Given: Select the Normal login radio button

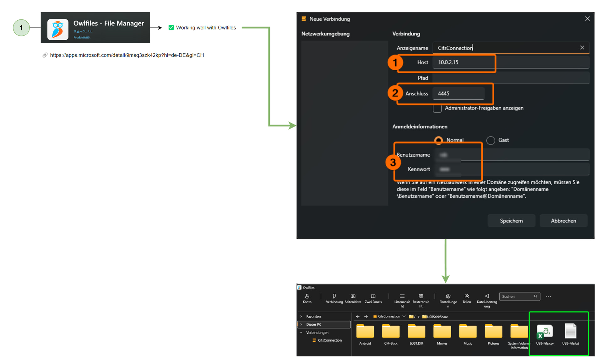Looking at the screenshot, I should pyautogui.click(x=438, y=140).
